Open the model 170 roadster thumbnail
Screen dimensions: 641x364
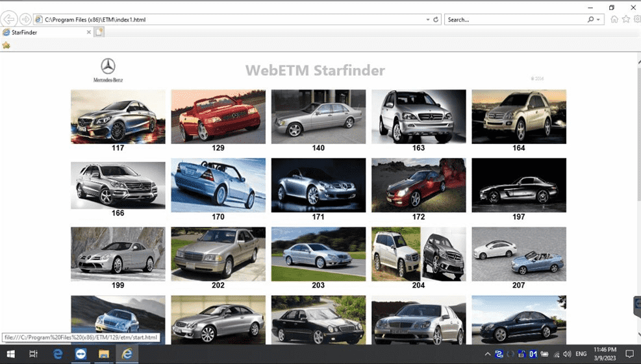(x=218, y=185)
